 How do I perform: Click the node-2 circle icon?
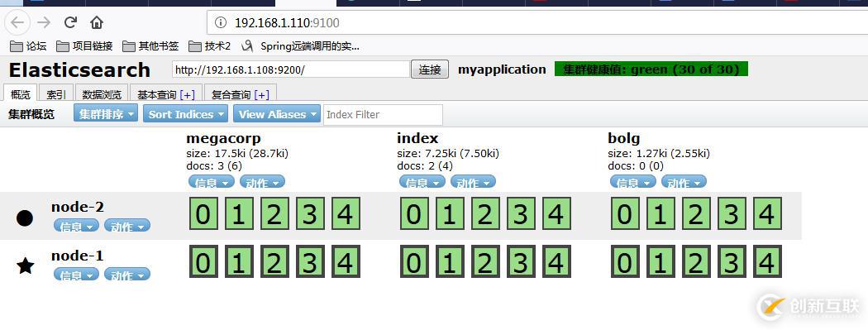[24, 218]
